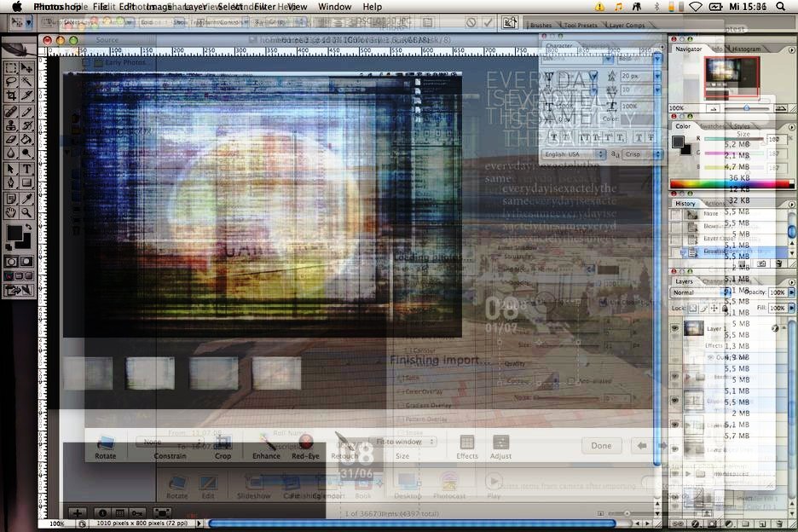798x532 pixels.
Task: Select the Crop tool
Action: click(11, 95)
